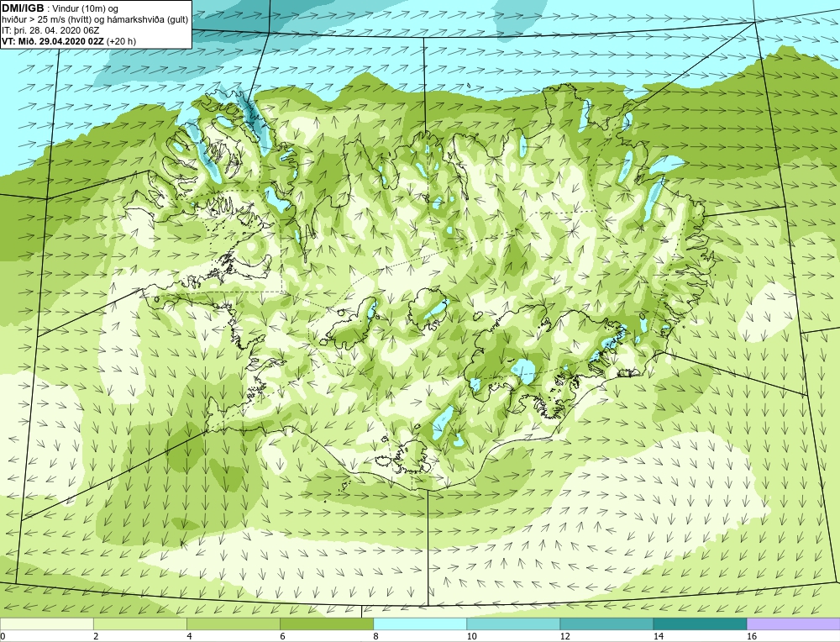Click the 12–14 m/s teal legend swatch
This screenshot has height=642, width=840.
click(606, 624)
